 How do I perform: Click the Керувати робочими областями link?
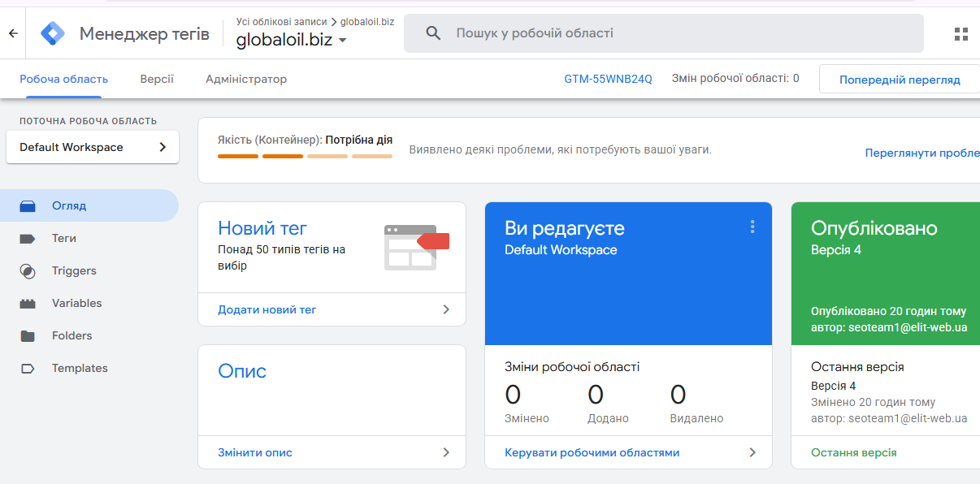pos(592,452)
